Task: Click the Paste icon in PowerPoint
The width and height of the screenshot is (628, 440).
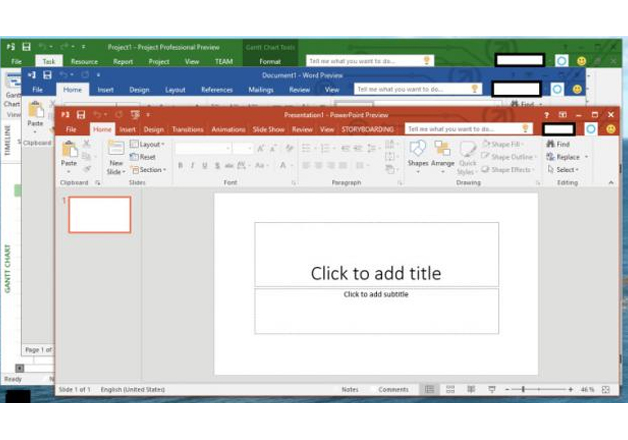Action: tap(69, 149)
